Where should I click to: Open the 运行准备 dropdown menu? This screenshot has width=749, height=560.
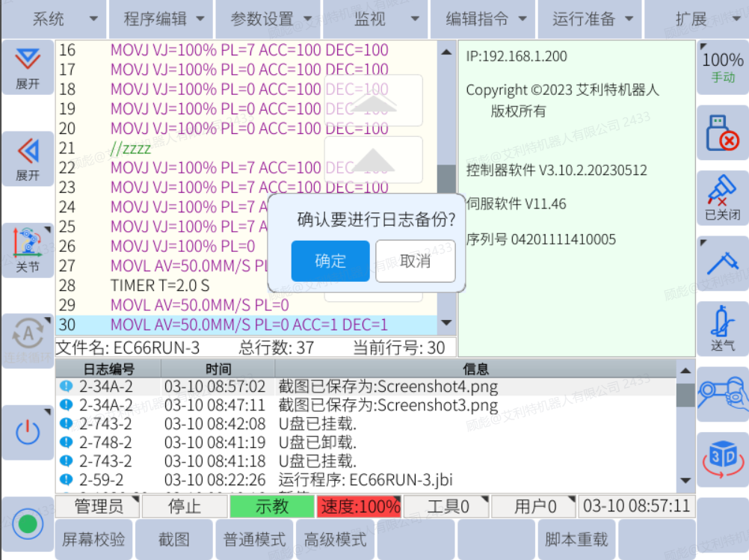(591, 19)
